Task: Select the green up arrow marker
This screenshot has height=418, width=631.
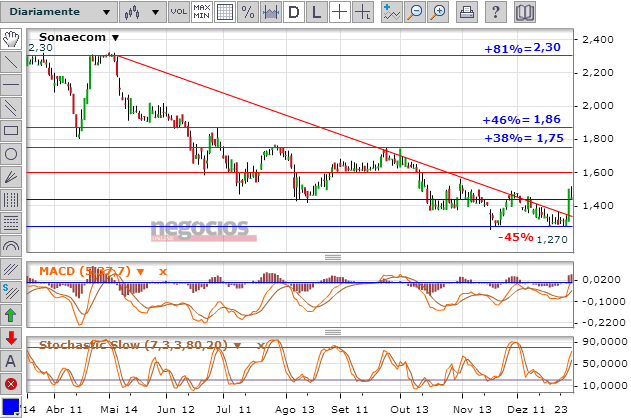Action: click(x=11, y=315)
